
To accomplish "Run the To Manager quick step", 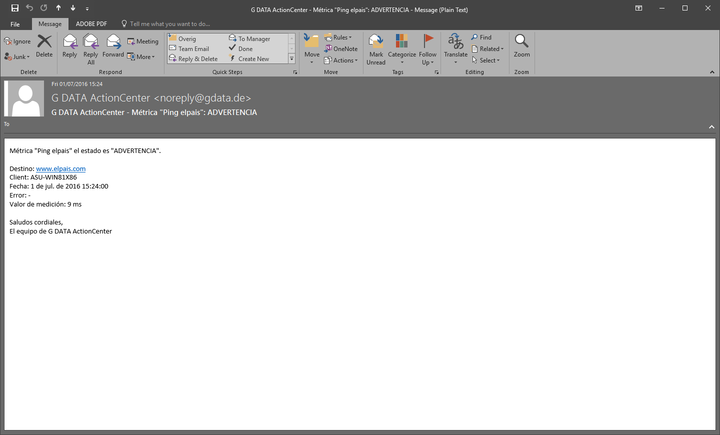I will coord(249,39).
